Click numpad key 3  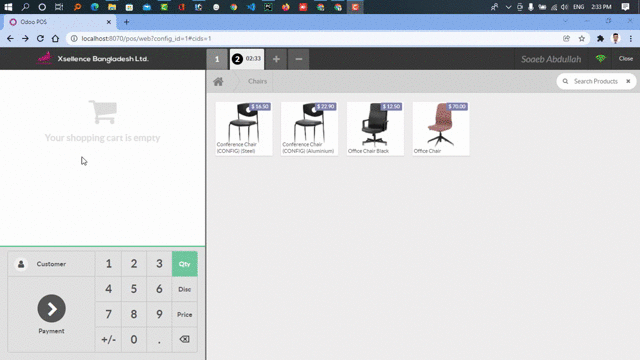click(159, 264)
